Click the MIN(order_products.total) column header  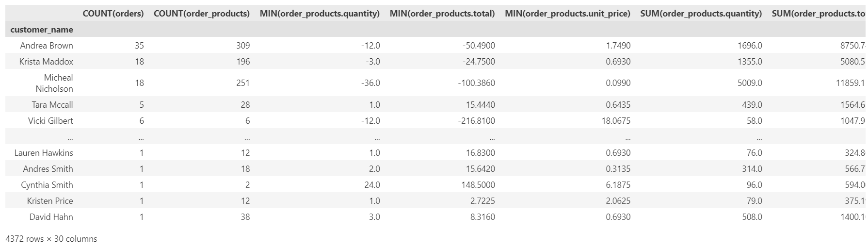(x=442, y=14)
